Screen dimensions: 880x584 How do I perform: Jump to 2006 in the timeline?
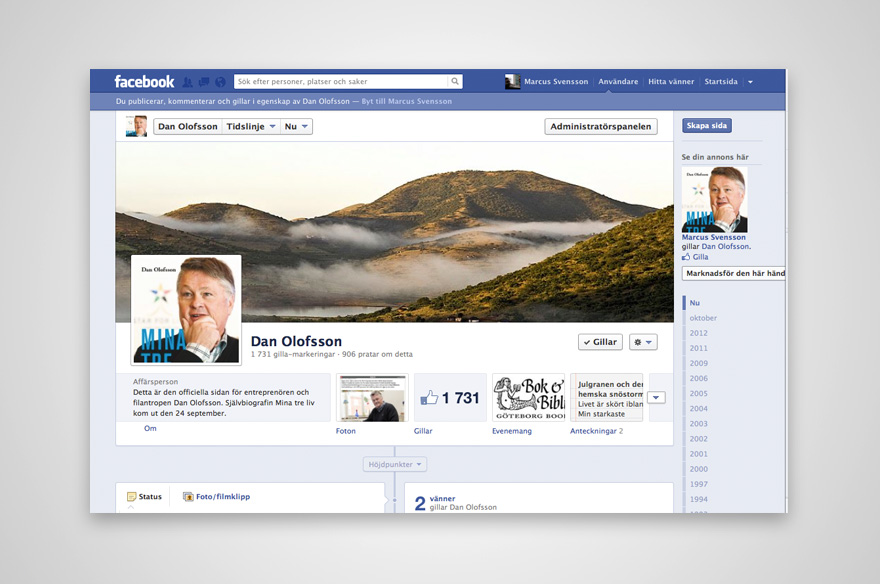point(699,379)
